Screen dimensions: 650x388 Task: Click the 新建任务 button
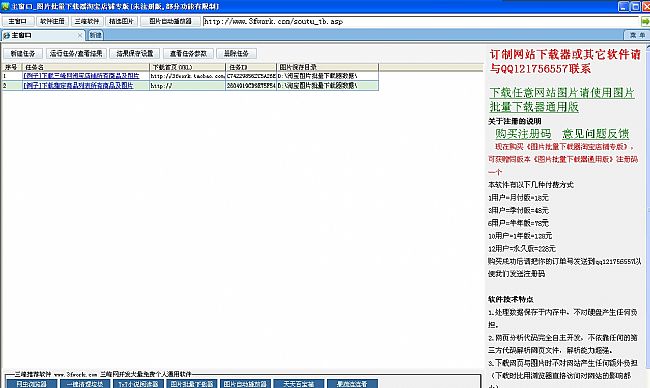[x=23, y=53]
